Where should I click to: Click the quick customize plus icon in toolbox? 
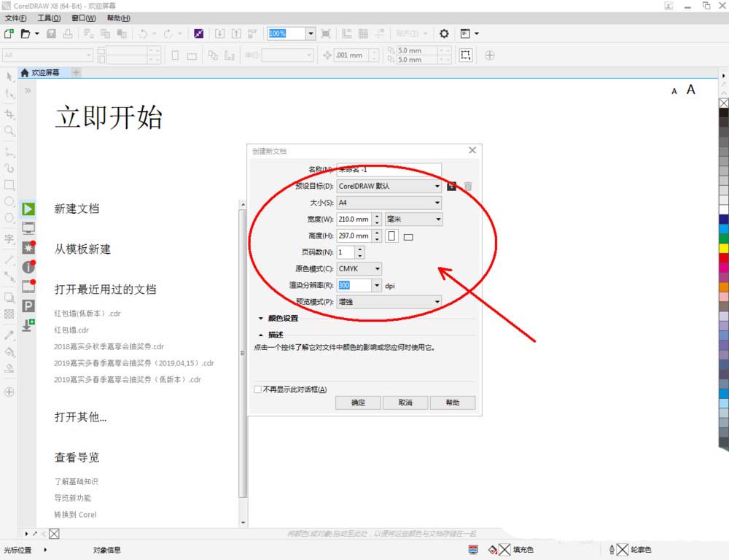tap(9, 392)
